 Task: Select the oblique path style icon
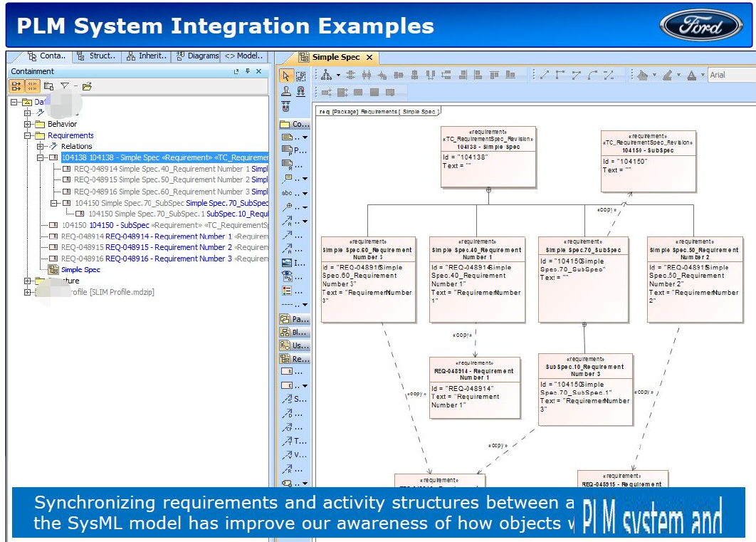[576, 75]
